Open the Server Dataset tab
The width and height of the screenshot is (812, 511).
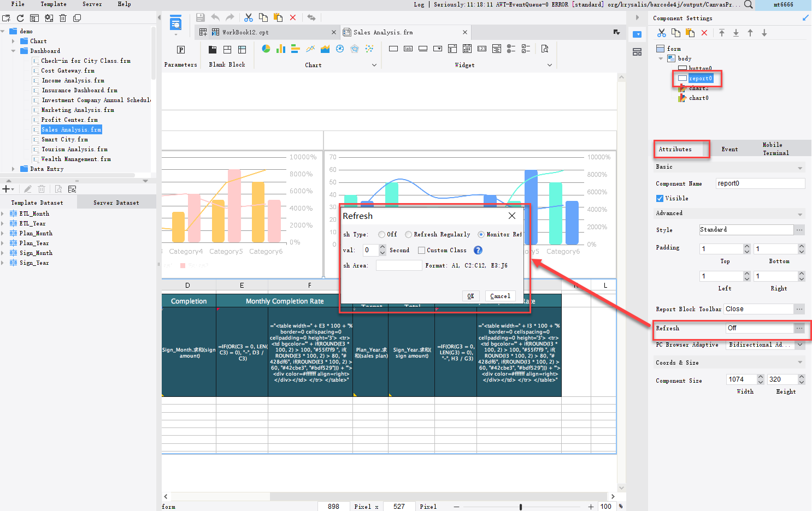(x=116, y=203)
